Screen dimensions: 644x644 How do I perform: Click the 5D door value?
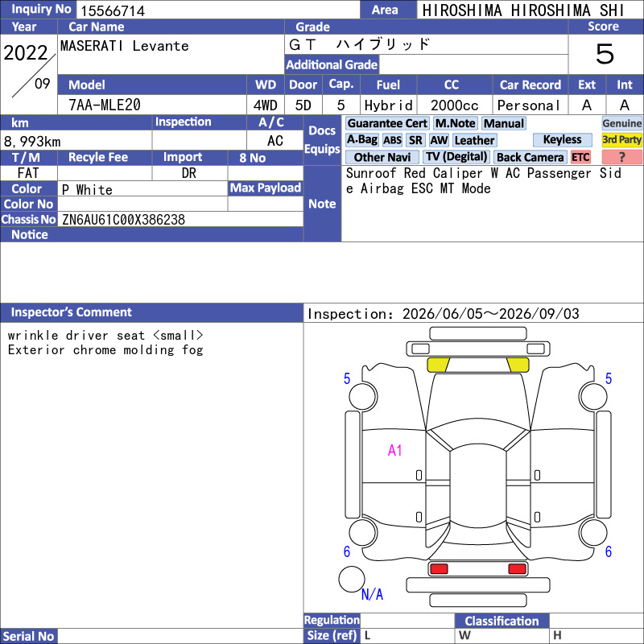303,105
